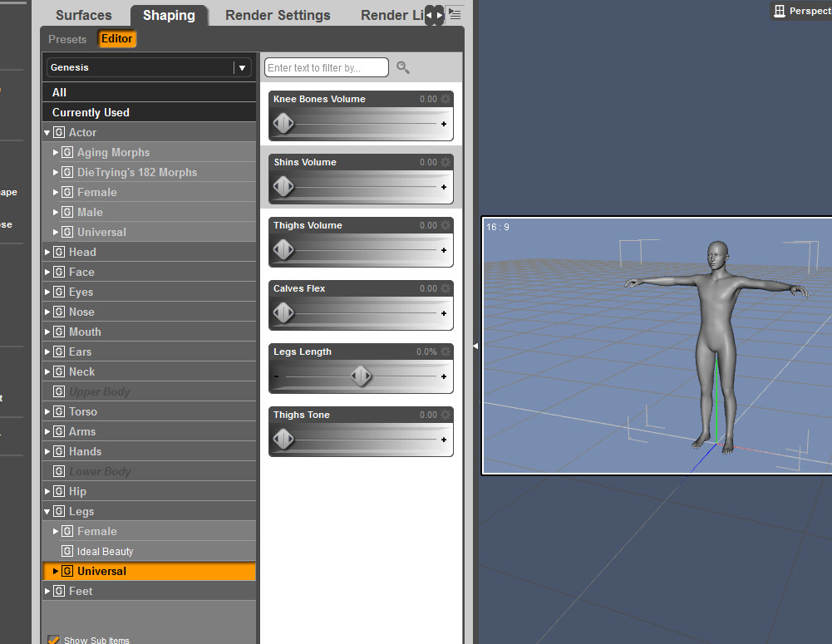Select the Neck category row
This screenshot has width=832, height=644.
[149, 372]
